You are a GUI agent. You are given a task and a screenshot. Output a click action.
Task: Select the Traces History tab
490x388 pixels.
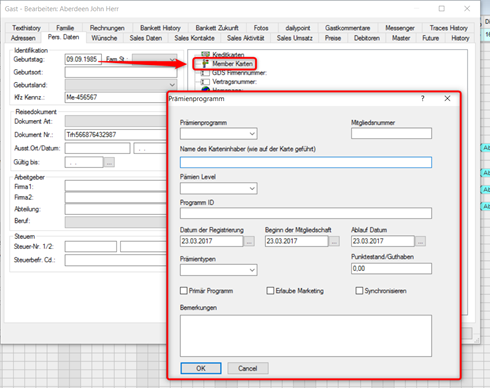coord(448,28)
